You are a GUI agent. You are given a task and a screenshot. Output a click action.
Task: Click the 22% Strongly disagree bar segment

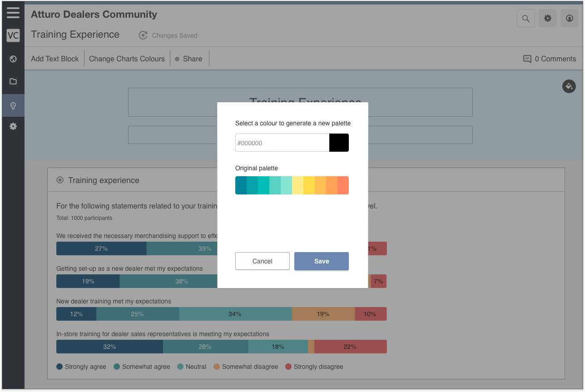[x=351, y=347]
